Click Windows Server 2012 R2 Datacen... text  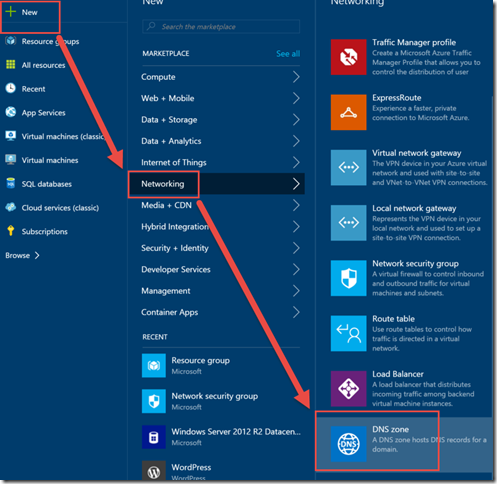tap(236, 432)
